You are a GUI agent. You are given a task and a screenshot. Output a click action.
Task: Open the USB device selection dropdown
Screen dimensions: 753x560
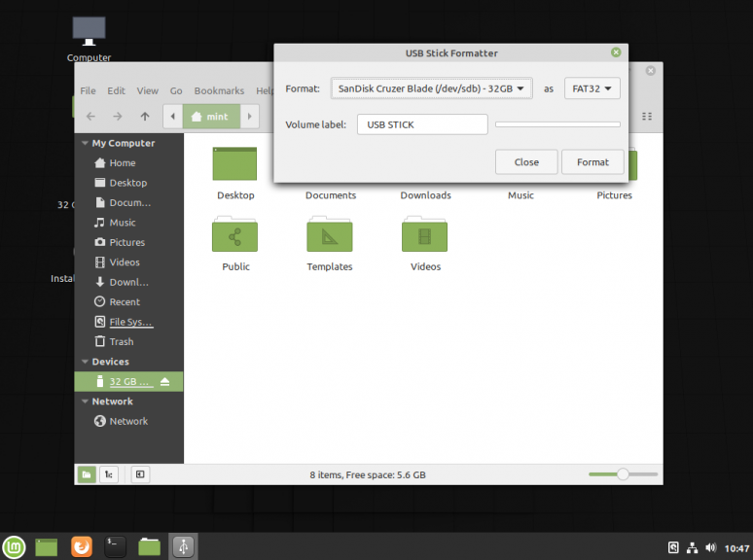coord(431,88)
